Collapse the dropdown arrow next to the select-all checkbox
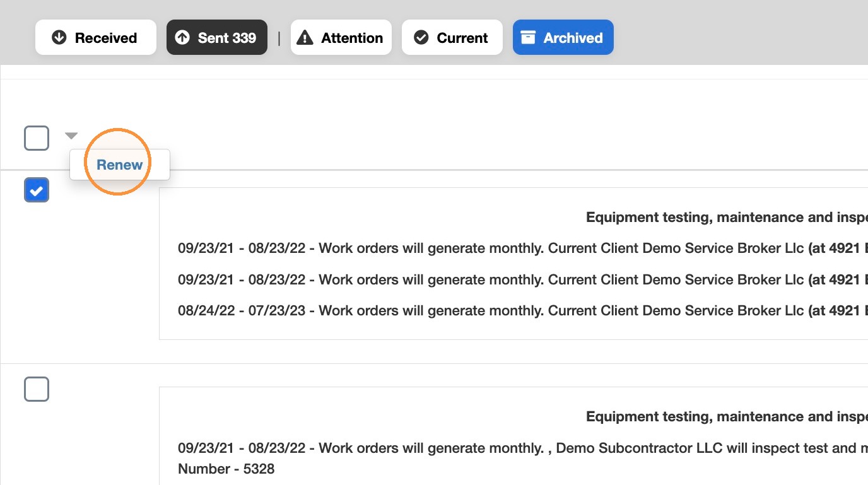Screen dimensions: 868x485 point(71,136)
